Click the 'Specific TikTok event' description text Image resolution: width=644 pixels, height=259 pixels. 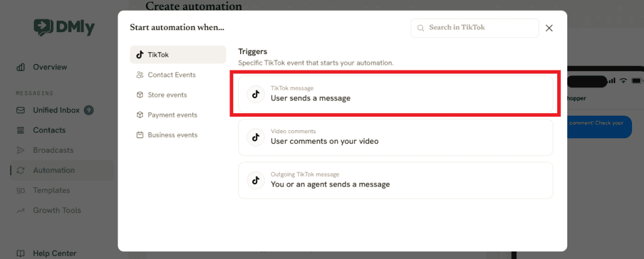tap(316, 63)
